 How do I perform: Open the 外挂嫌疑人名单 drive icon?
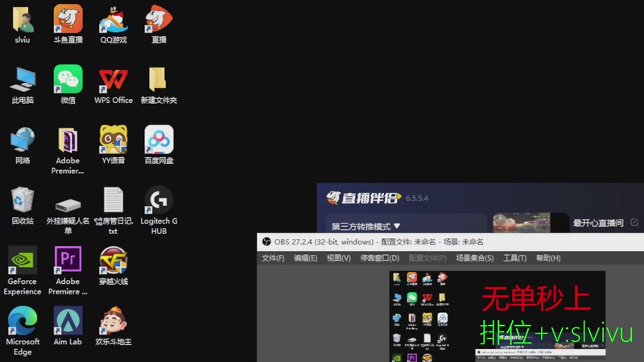pyautogui.click(x=68, y=204)
